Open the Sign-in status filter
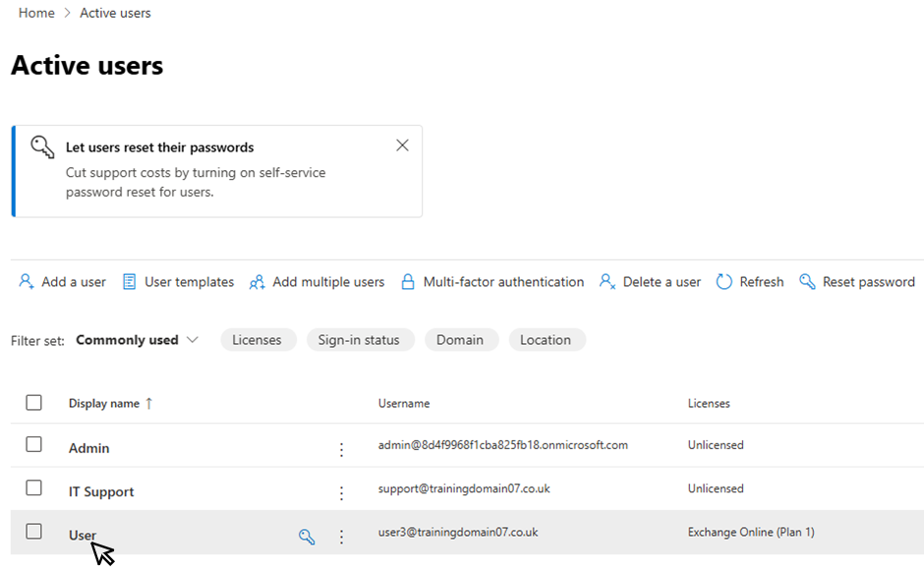This screenshot has width=924, height=573. click(359, 340)
